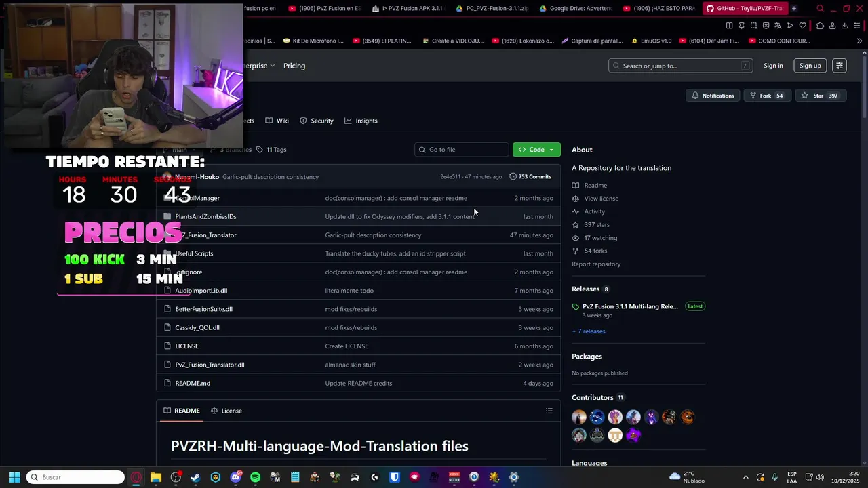The height and width of the screenshot is (488, 868).
Task: Click the Fork icon button
Action: [767, 96]
